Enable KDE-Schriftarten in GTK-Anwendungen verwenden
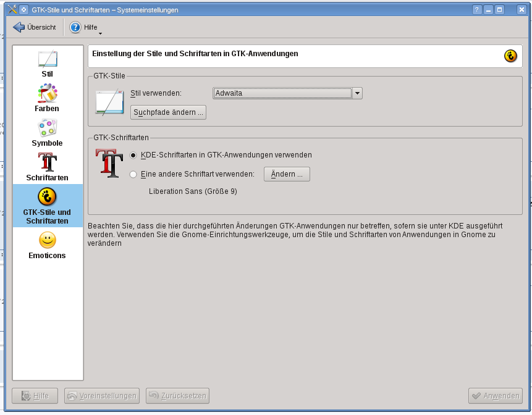532x415 pixels. point(133,155)
